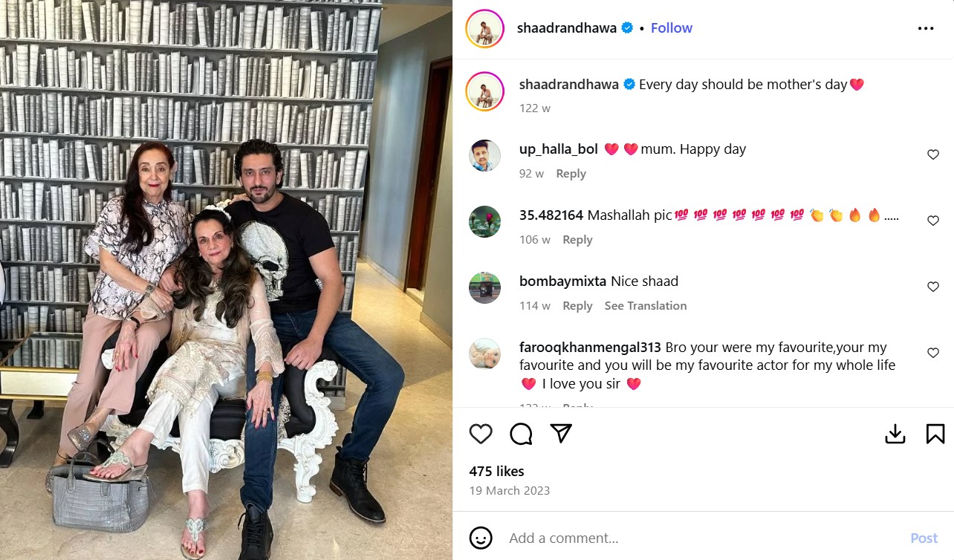Follow shaadrandhawa
Image resolution: width=954 pixels, height=560 pixels.
672,28
